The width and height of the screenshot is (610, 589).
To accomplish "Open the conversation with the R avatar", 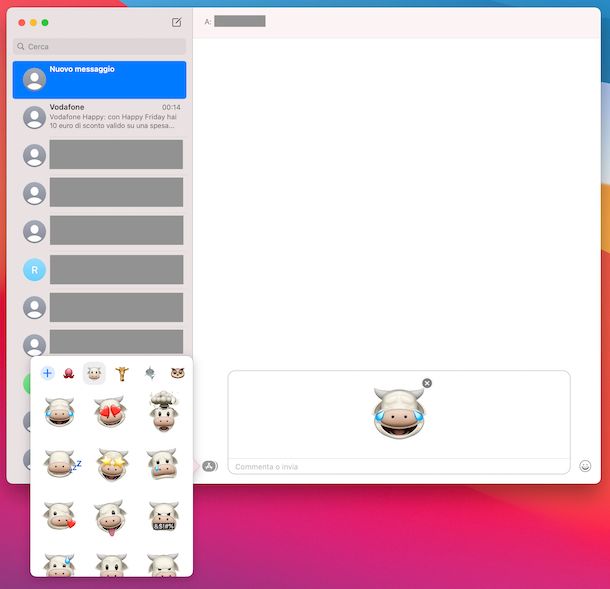I will (x=100, y=270).
